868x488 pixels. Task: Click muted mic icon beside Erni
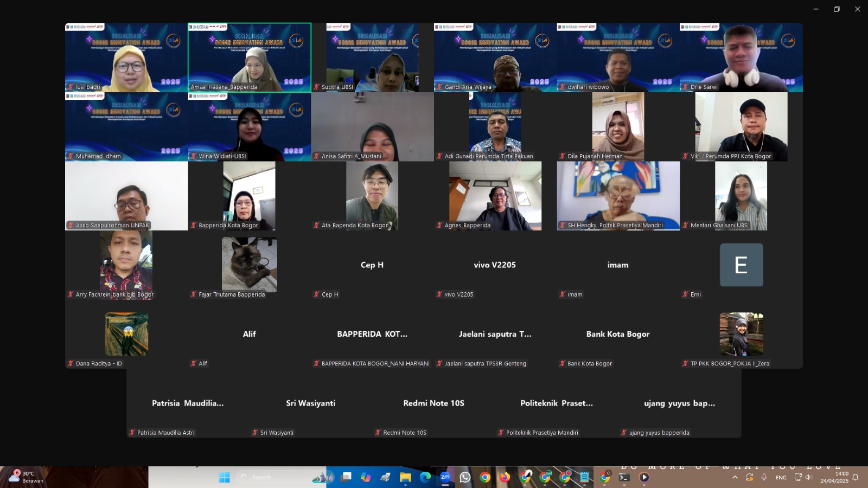coord(685,294)
